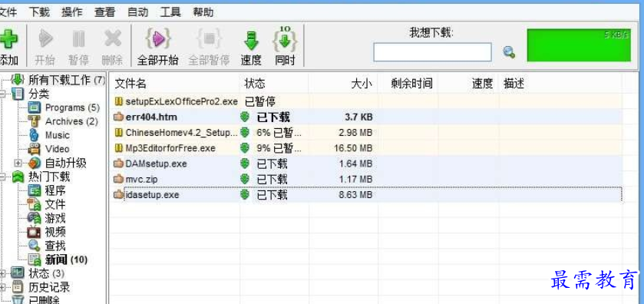The image size is (644, 304).
Task: Open the 下载 menu
Action: click(39, 12)
